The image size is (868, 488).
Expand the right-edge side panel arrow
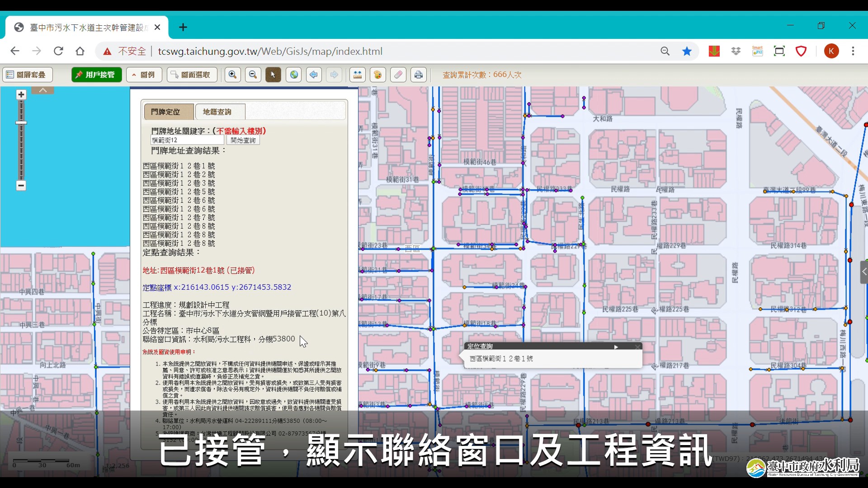[x=864, y=272]
